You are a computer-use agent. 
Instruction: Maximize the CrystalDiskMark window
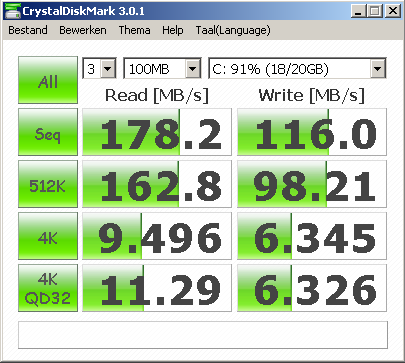375,11
